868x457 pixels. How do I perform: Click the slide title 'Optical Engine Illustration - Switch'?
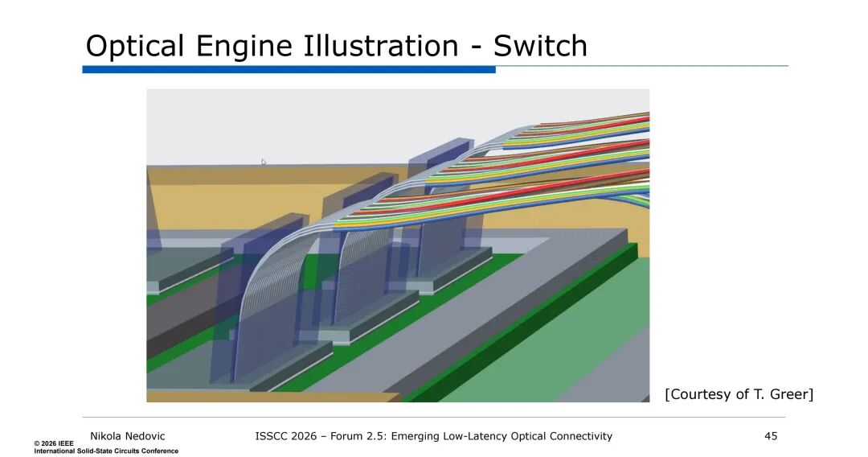(337, 46)
